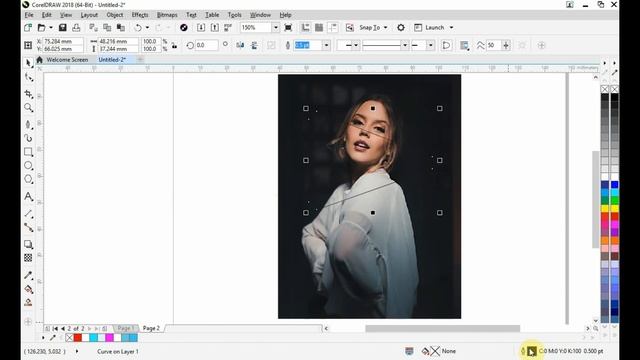Click the Undo arrow icon
Screen dimensions: 640x360
138,27
